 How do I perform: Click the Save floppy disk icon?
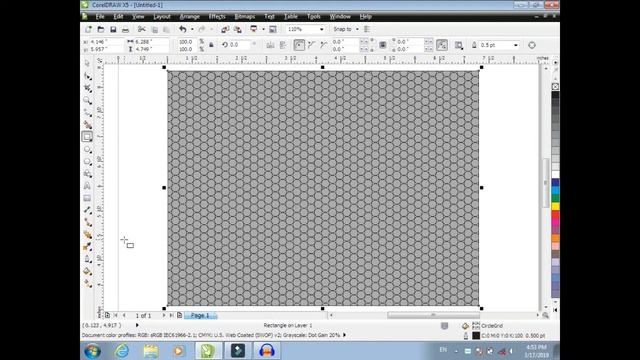pos(113,29)
